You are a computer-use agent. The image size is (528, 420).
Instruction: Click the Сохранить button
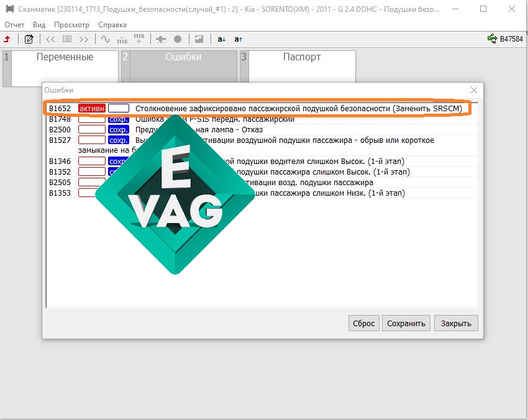406,323
